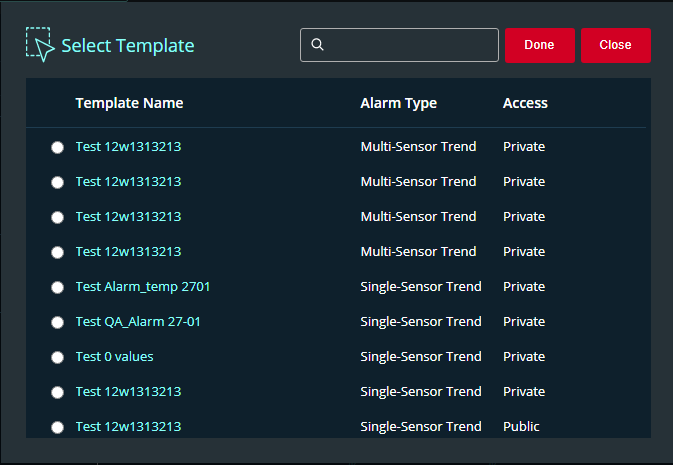Viewport: 673px width, 465px height.
Task: Select radio button for Test QA_Alarm 27-01
Action: click(57, 322)
